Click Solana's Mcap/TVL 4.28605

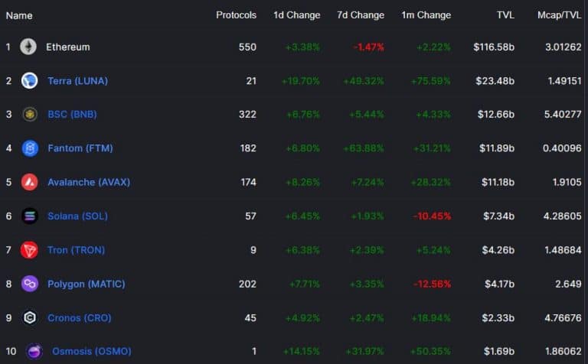[x=562, y=216]
